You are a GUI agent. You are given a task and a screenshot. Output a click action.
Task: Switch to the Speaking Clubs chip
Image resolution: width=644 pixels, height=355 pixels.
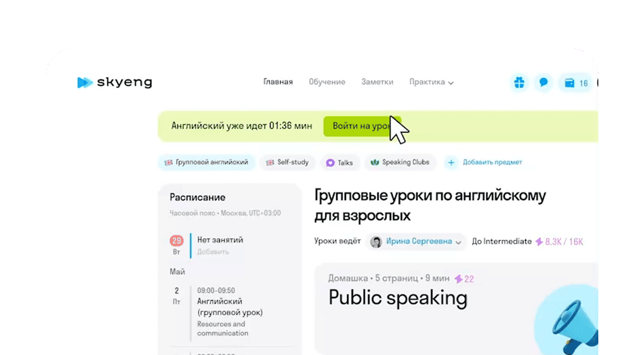[x=400, y=163]
